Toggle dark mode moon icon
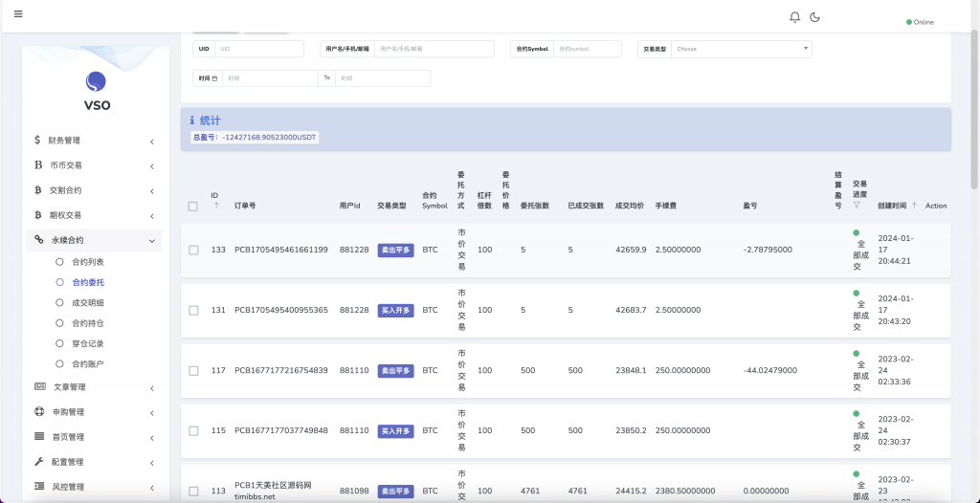 tap(815, 17)
